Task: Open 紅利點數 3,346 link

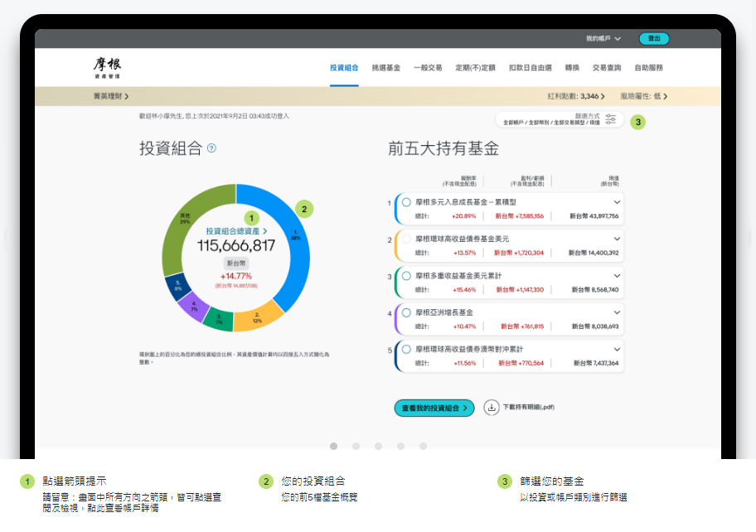Action: pos(575,96)
